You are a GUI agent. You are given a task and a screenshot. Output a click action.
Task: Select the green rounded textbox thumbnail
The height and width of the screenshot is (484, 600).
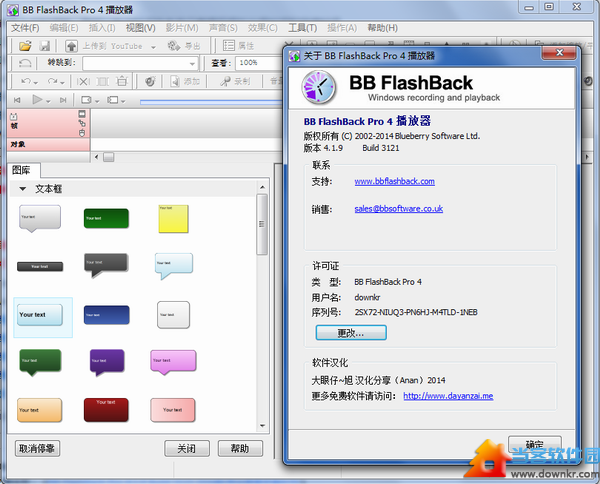[106, 218]
